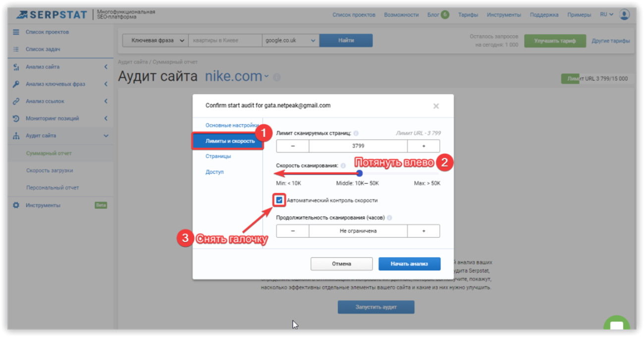Image resolution: width=644 pixels, height=337 pixels.
Task: Open the Ключевая фраза dropdown
Action: 155,41
